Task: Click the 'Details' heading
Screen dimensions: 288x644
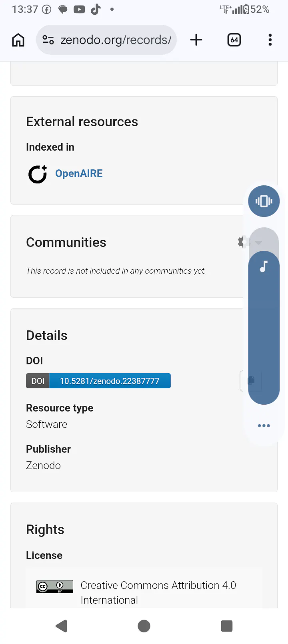Action: pos(47,335)
